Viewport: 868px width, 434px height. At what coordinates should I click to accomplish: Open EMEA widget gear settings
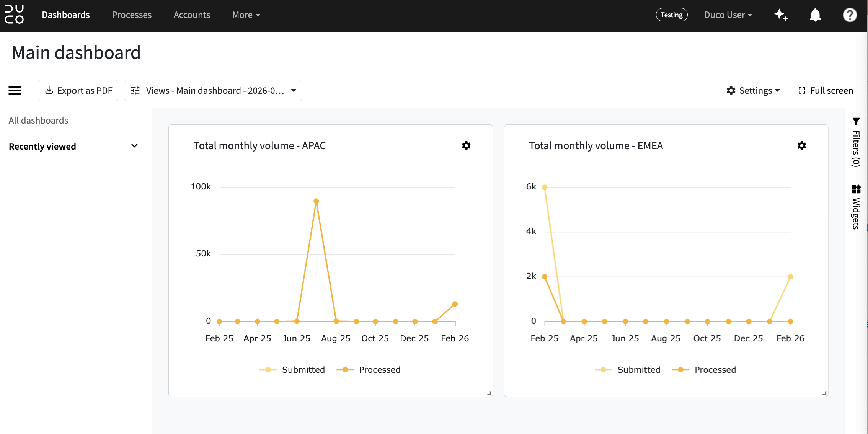(802, 146)
